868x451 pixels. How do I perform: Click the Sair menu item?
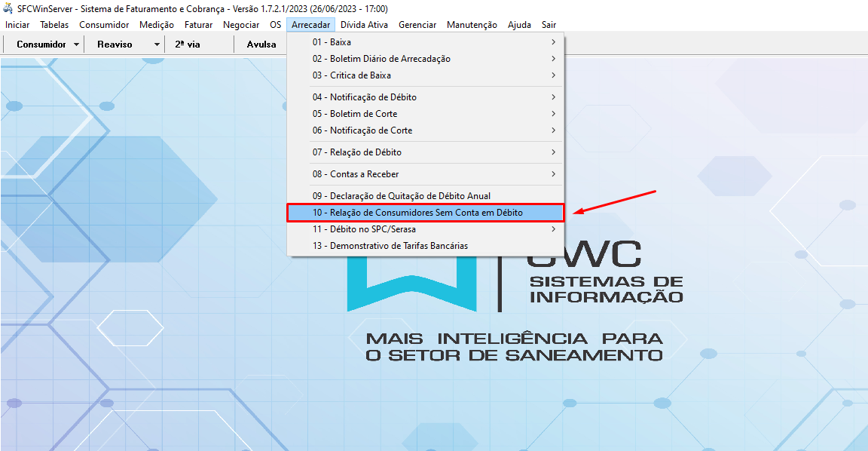click(x=549, y=25)
